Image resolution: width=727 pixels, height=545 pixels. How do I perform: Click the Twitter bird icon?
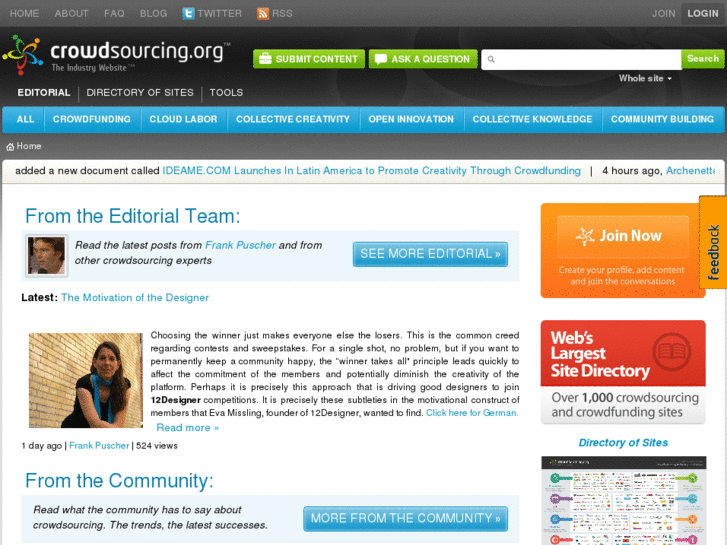188,13
